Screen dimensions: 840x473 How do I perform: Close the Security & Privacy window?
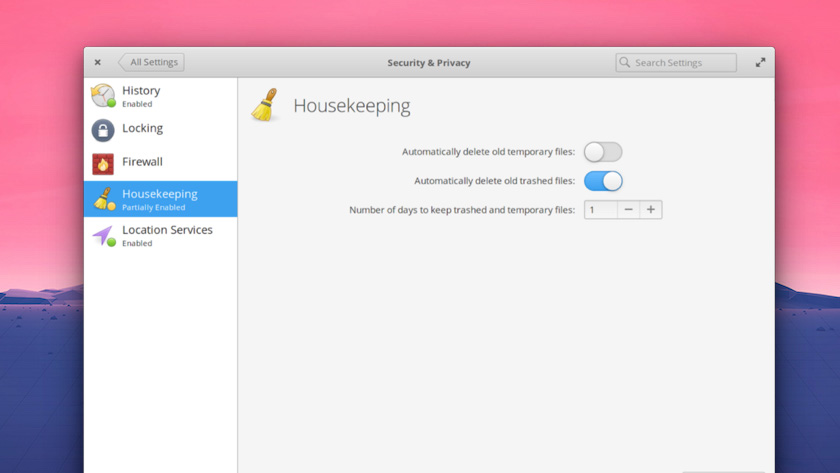98,62
